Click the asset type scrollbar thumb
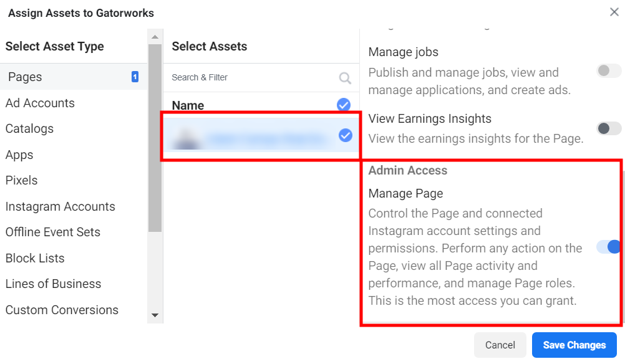625x364 pixels. (x=155, y=138)
